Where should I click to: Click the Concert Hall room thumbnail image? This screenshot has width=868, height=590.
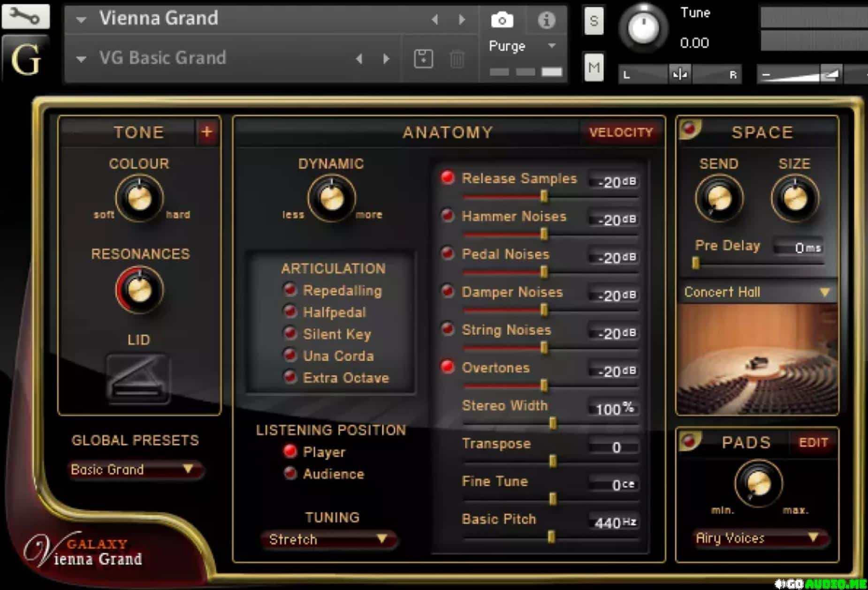tap(757, 358)
